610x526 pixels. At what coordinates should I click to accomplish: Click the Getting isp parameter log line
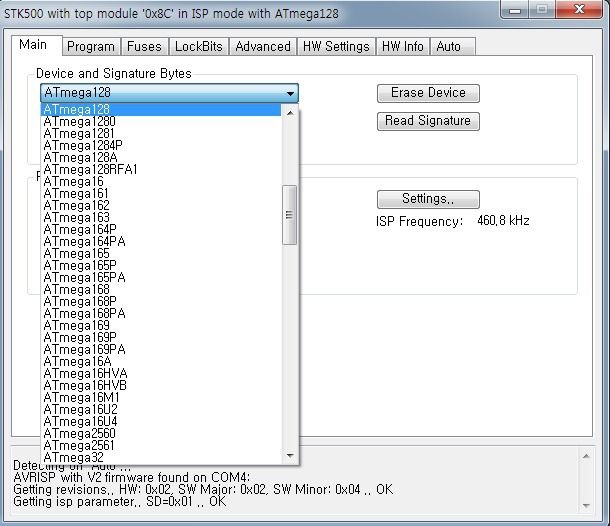(x=119, y=501)
